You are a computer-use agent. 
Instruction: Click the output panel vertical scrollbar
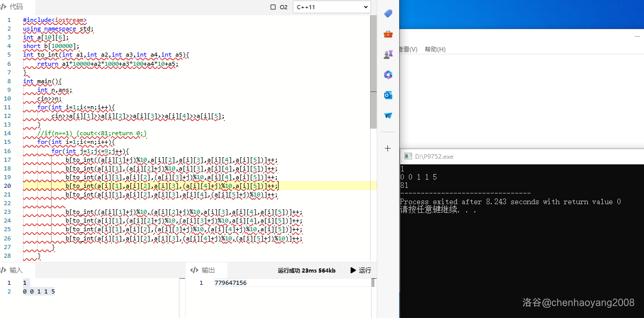(x=373, y=283)
